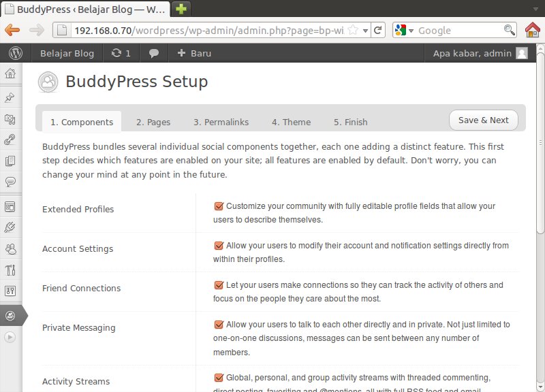The image size is (545, 392).
Task: Open the Dashboard home icon in sidebar
Action: 10,73
